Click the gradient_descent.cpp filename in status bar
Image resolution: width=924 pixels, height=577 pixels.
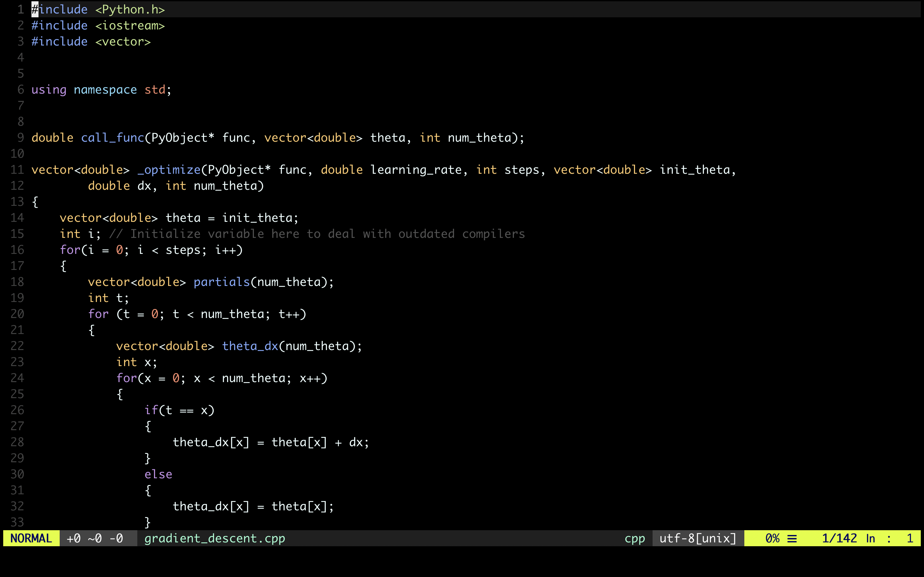(215, 539)
